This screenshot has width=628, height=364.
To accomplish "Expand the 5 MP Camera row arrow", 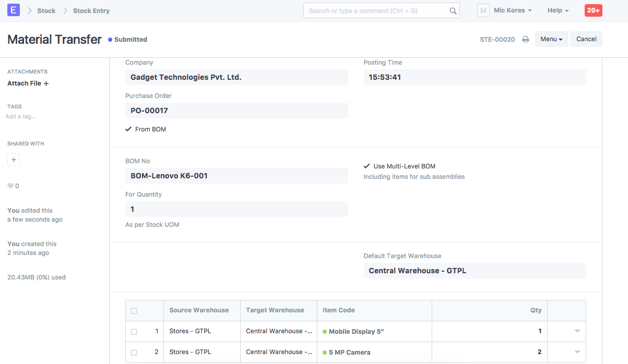I will pos(577,352).
